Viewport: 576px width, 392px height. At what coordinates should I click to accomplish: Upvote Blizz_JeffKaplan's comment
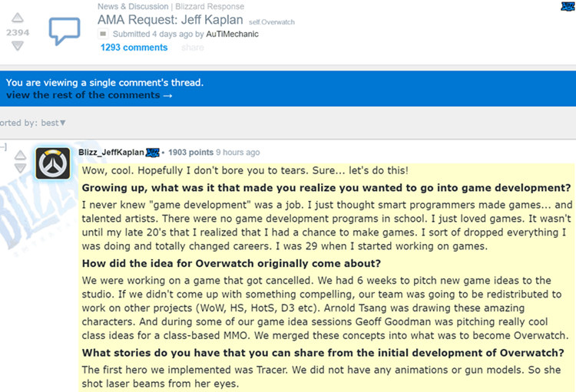pos(20,155)
